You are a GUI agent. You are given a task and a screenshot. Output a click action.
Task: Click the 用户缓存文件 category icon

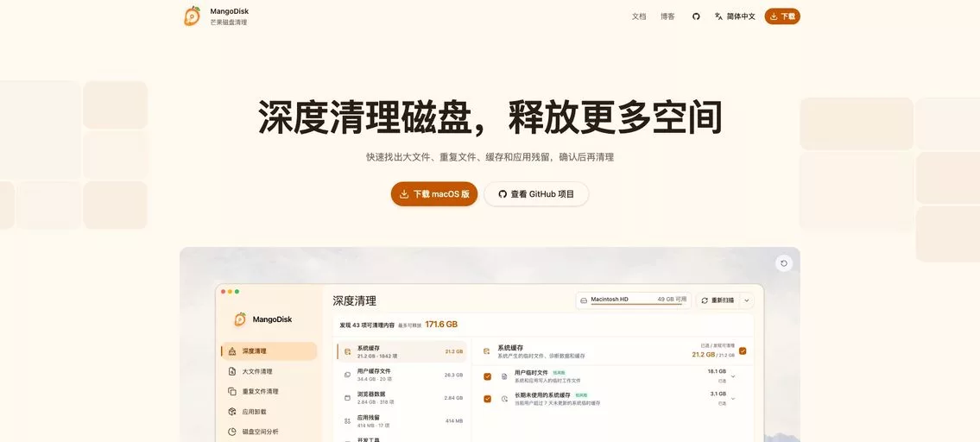coord(347,376)
